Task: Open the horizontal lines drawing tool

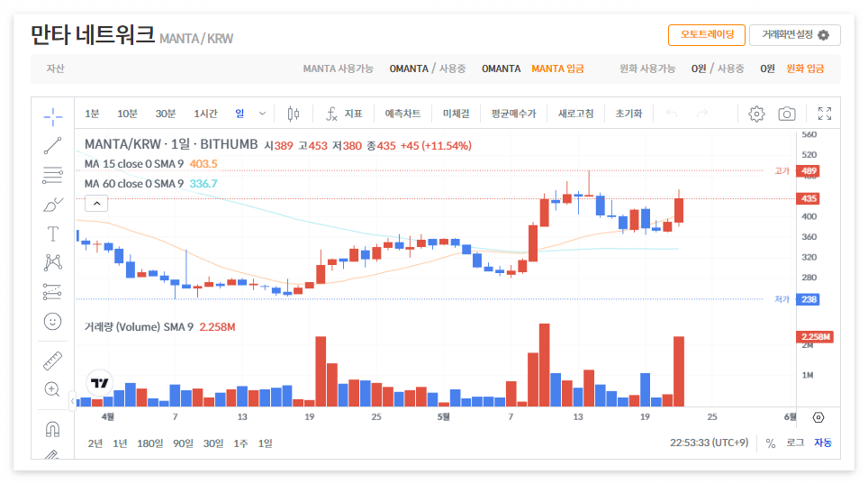Action: tap(52, 175)
